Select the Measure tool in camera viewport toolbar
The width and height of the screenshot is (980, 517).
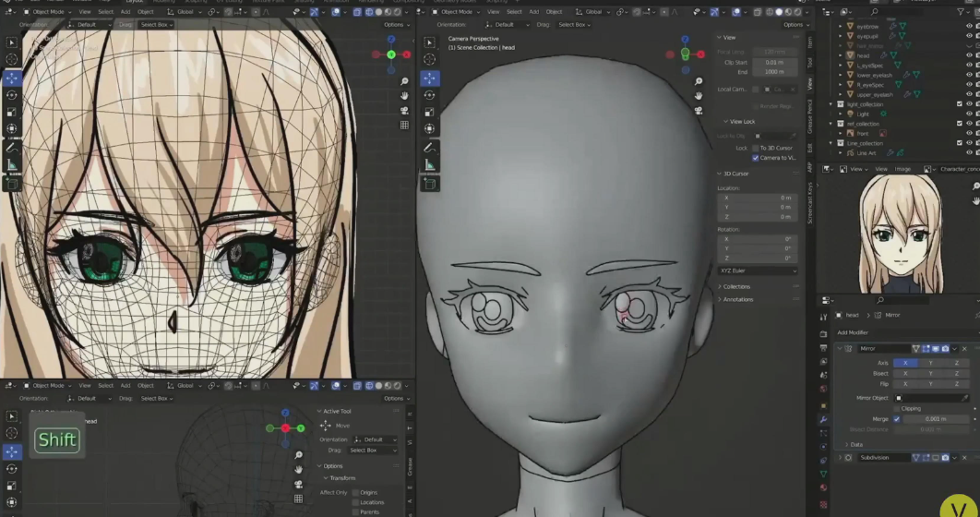pos(429,165)
